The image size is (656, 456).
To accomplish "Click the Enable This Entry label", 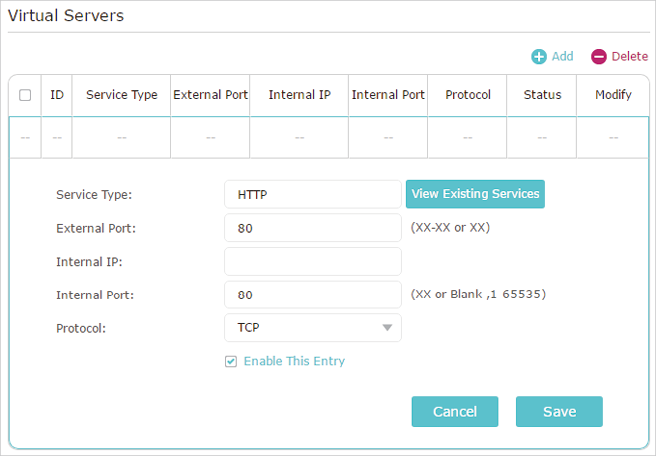I will (x=295, y=361).
